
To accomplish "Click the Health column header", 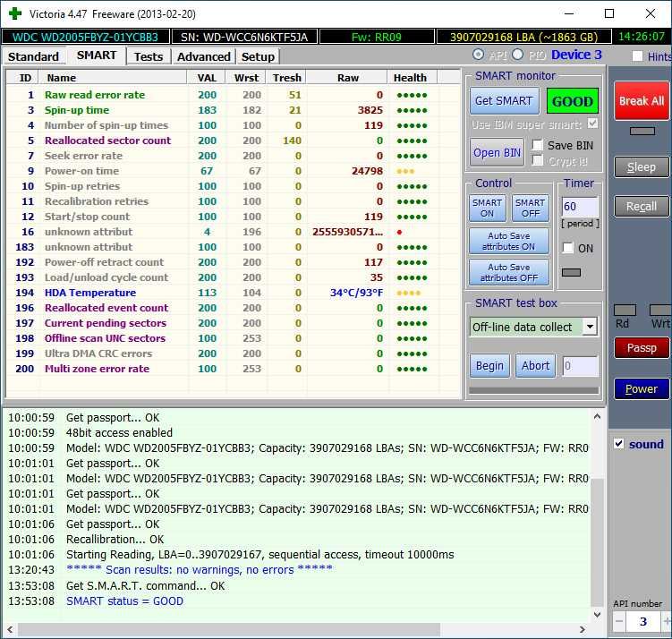I will point(413,78).
